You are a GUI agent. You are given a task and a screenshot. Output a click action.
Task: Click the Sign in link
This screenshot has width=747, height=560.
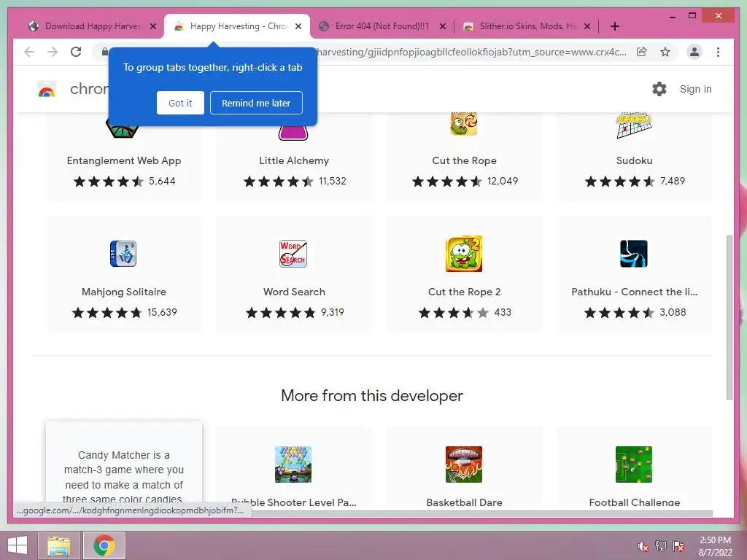695,89
